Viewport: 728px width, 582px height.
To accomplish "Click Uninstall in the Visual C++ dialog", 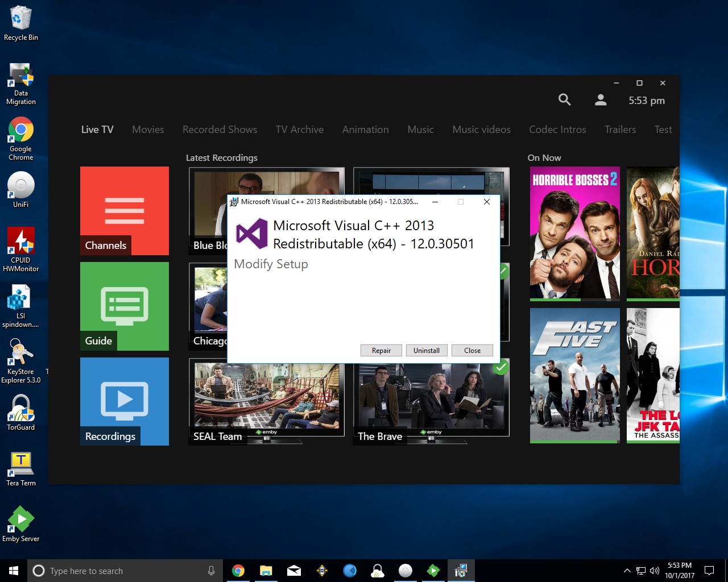I will (x=427, y=350).
